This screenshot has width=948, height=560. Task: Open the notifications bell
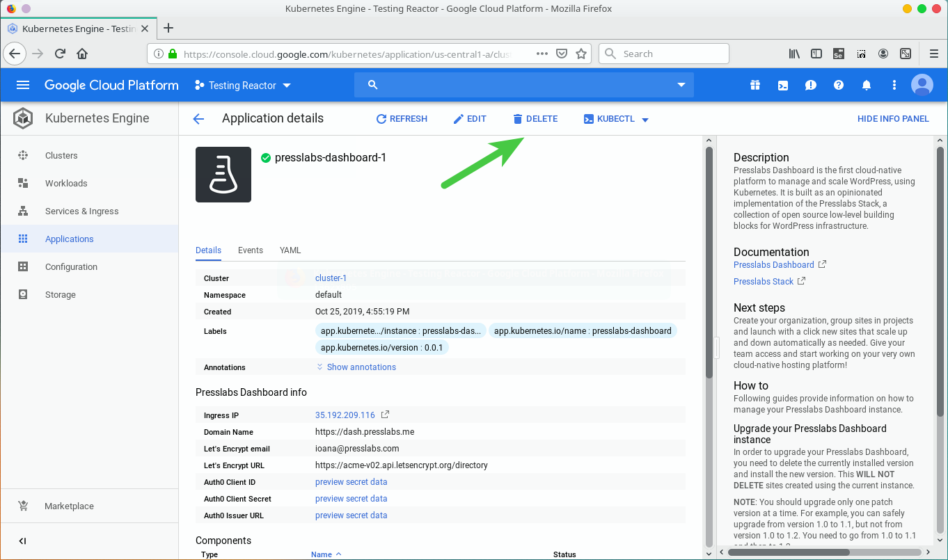coord(867,85)
